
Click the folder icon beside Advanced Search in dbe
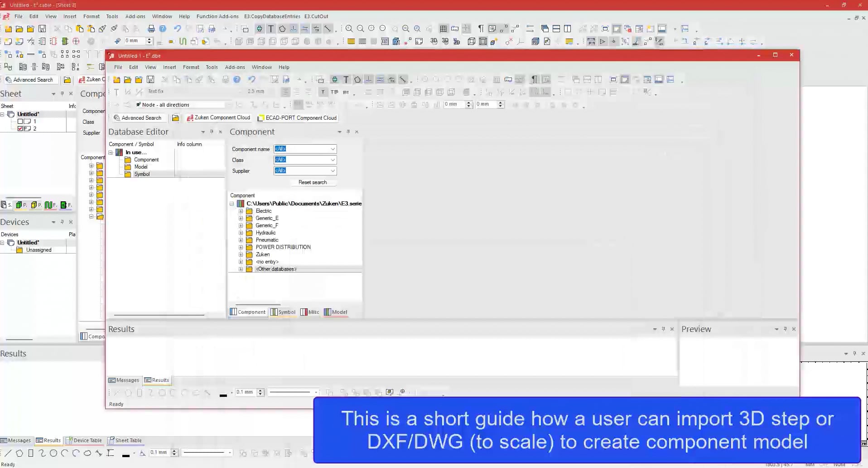(175, 118)
